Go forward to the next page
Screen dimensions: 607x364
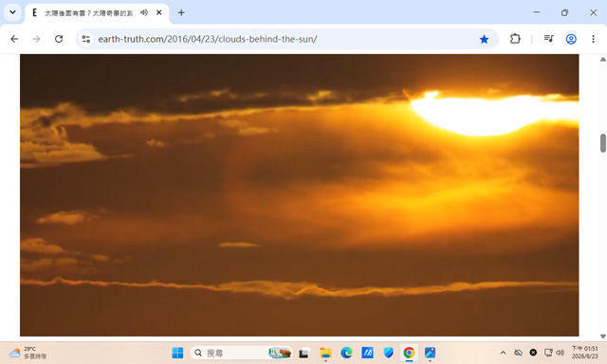point(36,39)
